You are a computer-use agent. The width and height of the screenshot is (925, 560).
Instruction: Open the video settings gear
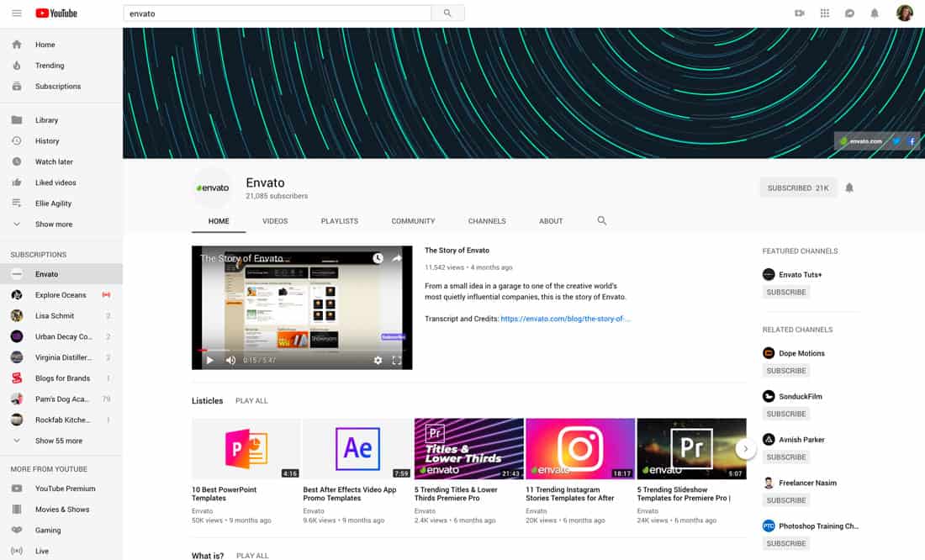[378, 360]
